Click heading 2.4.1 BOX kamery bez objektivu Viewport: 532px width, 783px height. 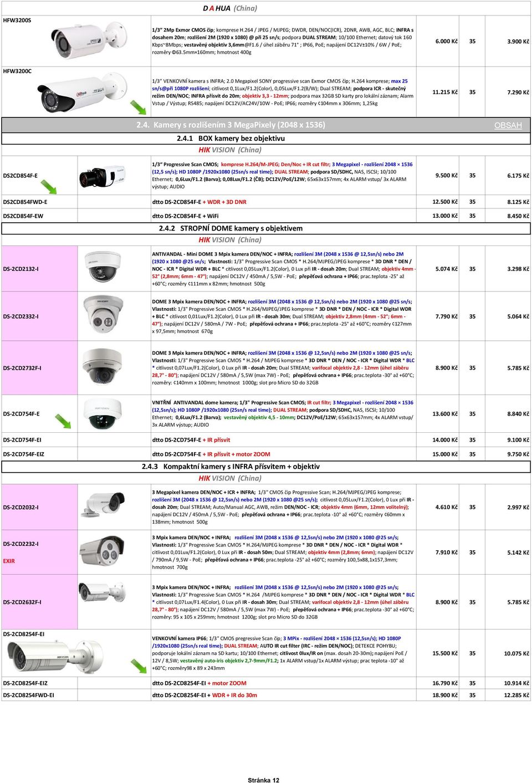click(231, 139)
